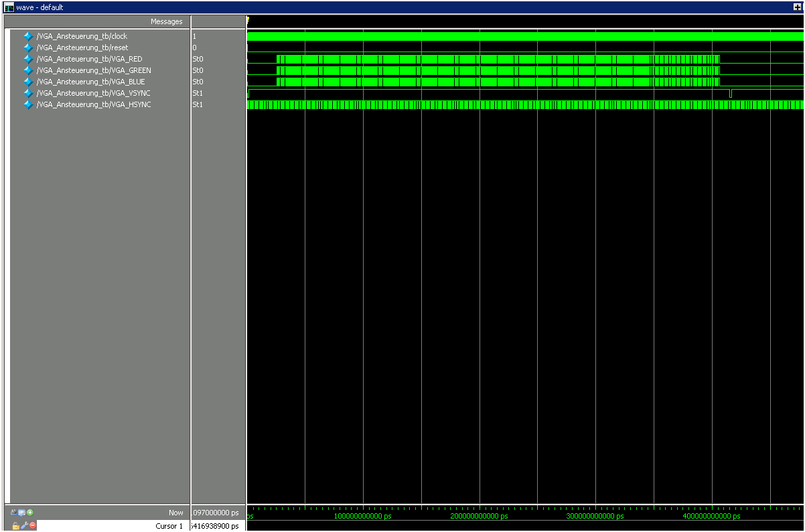
Task: Select the /VGA_Ansteuerung_tb/clock signal name
Action: (x=82, y=36)
